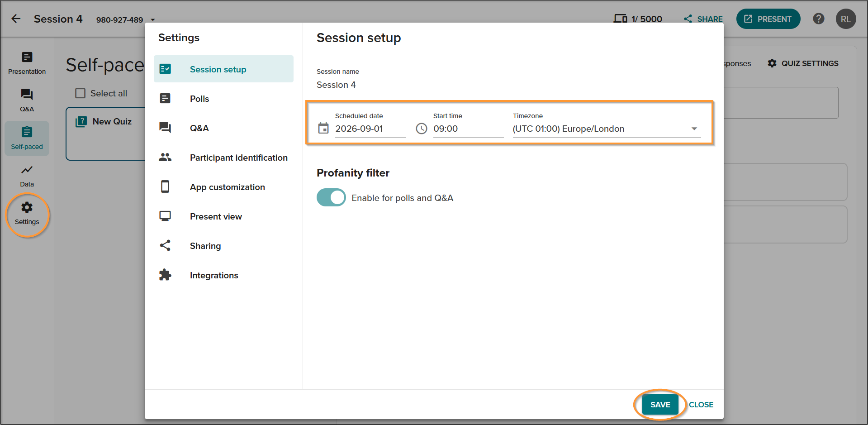Image resolution: width=868 pixels, height=425 pixels.
Task: Click Enable for polls and Q&A label
Action: [403, 198]
